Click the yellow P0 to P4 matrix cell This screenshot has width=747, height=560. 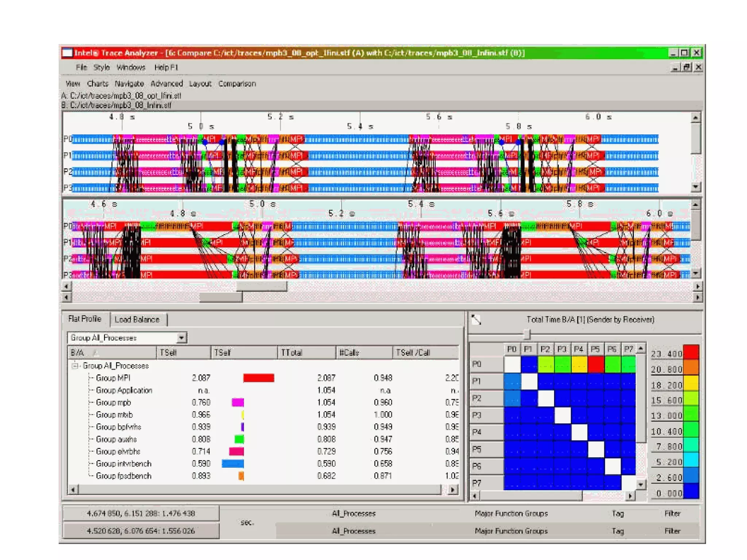(579, 364)
